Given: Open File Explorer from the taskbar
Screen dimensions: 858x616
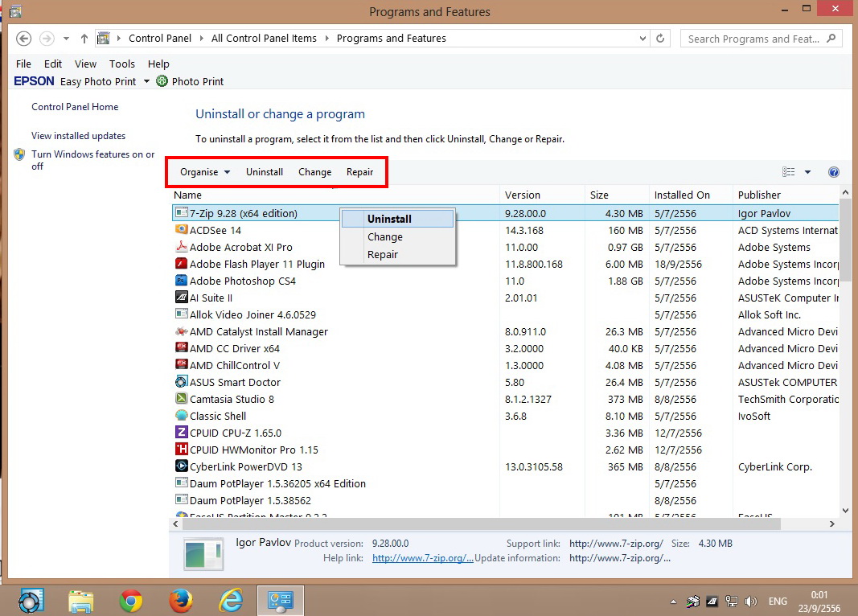Looking at the screenshot, I should [81, 601].
